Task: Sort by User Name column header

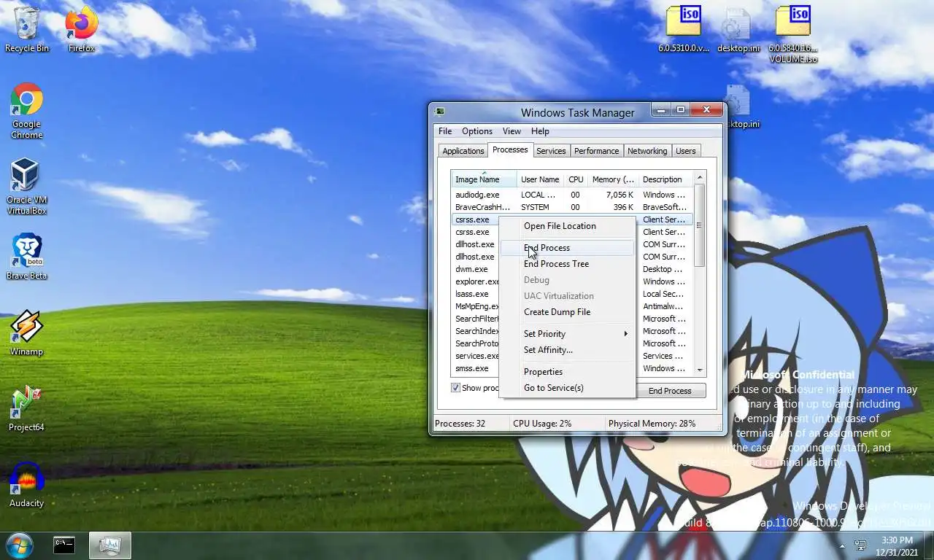Action: pos(540,179)
